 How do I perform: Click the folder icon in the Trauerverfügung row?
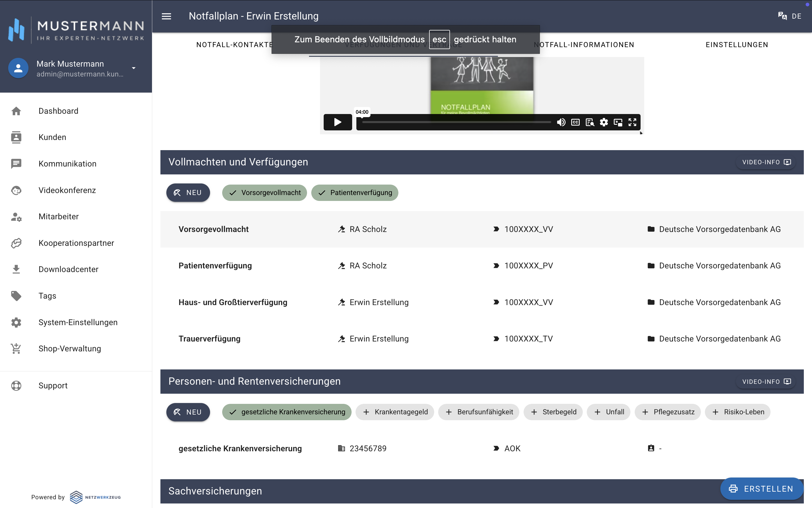click(651, 339)
